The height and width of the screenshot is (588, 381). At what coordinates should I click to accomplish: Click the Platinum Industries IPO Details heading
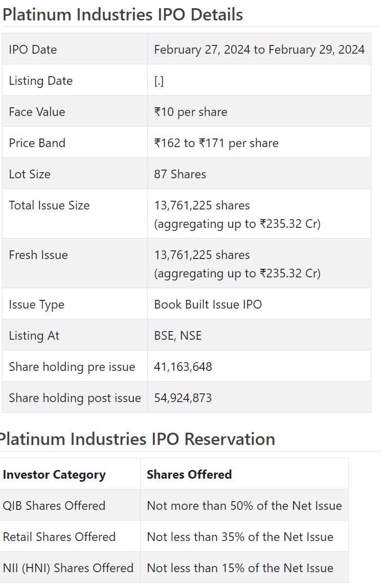[x=122, y=15]
